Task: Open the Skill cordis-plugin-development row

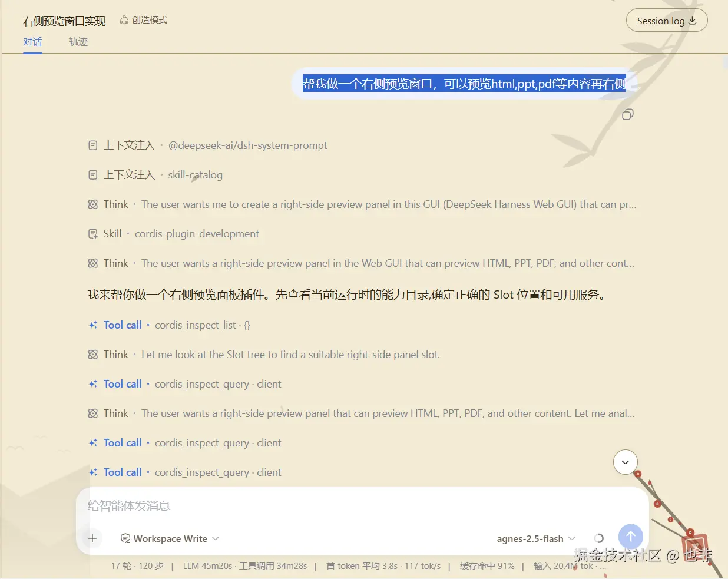Action: point(173,234)
